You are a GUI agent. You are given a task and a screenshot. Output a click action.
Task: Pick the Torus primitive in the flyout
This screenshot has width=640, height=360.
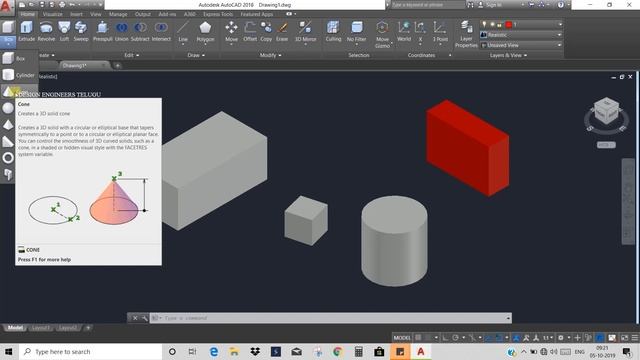[x=8, y=158]
